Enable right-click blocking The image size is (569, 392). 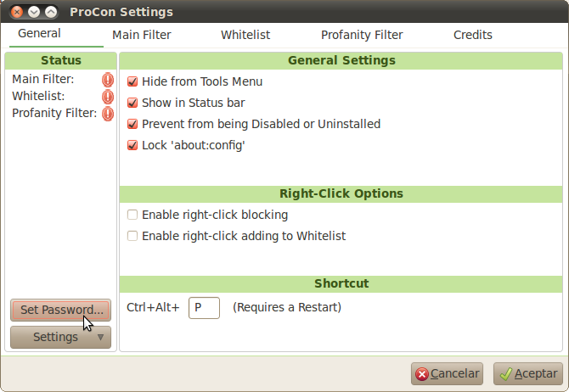pos(132,215)
